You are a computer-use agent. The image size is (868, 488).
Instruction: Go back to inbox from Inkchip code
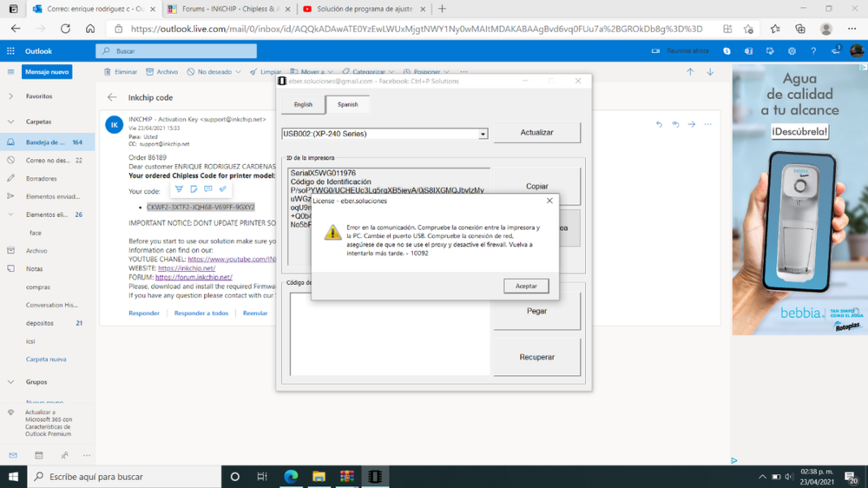[112, 97]
